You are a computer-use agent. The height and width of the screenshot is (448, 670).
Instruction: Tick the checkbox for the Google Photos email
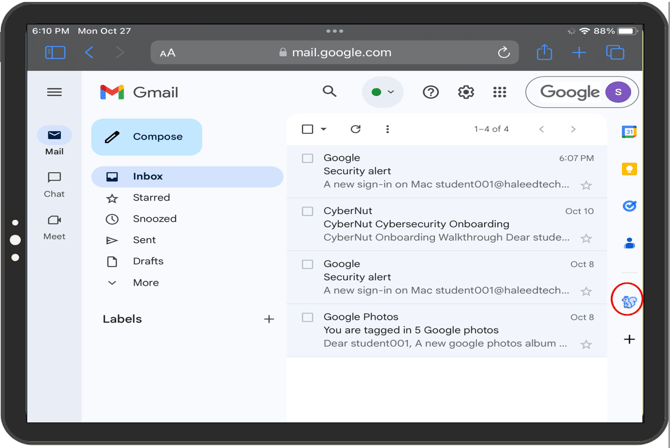(308, 317)
